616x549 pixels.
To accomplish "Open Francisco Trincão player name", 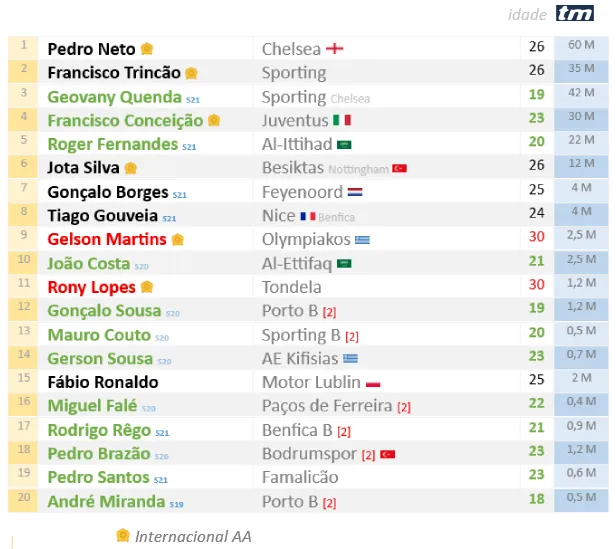I will (x=114, y=73).
